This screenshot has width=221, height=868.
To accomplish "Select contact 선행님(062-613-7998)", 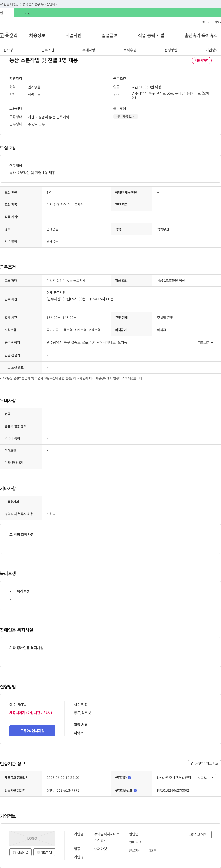I will [x=63, y=790].
